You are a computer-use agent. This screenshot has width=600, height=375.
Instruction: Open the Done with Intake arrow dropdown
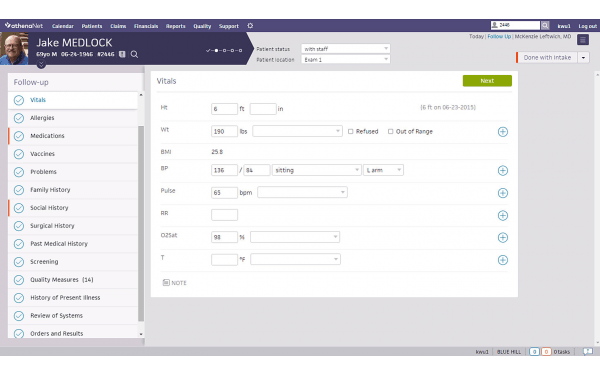(584, 57)
